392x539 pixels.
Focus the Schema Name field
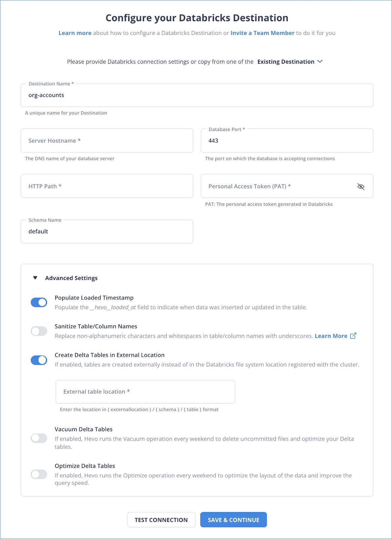coord(107,232)
